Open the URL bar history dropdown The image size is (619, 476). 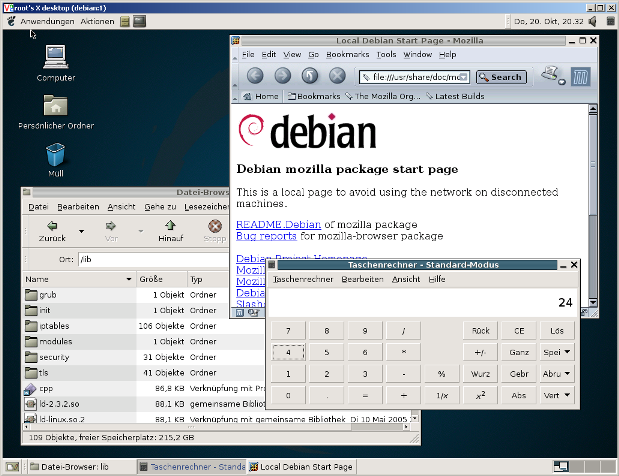(465, 76)
